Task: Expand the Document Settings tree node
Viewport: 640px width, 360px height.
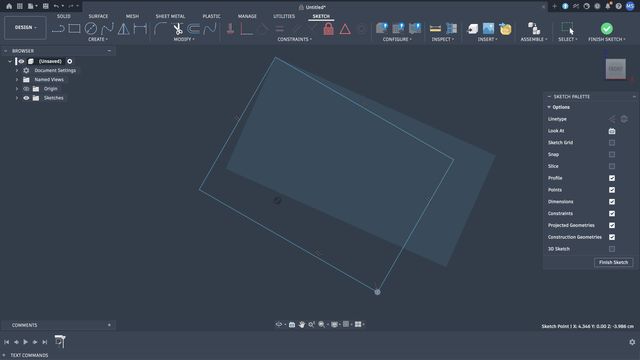Action: (x=17, y=71)
